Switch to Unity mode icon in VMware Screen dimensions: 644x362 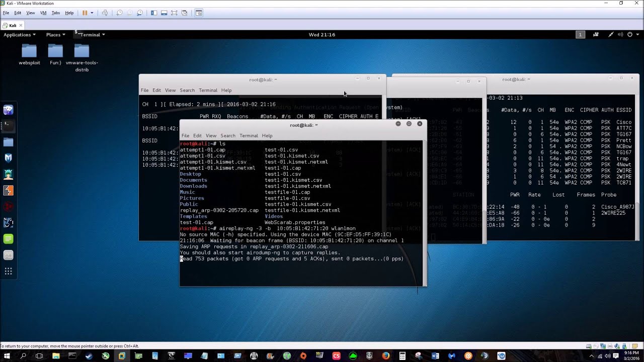coord(184,13)
